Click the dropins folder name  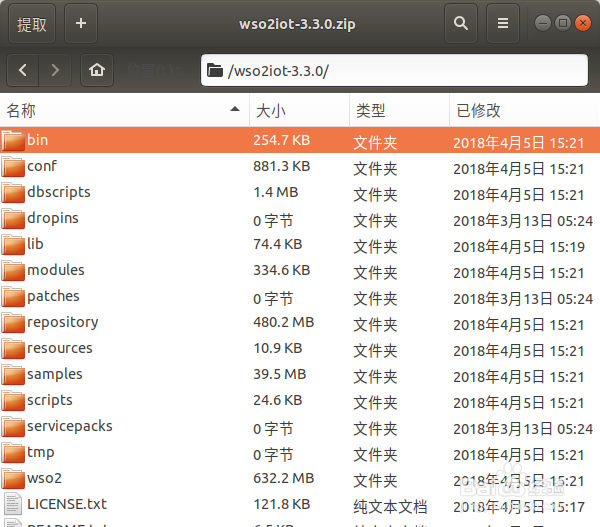53,219
